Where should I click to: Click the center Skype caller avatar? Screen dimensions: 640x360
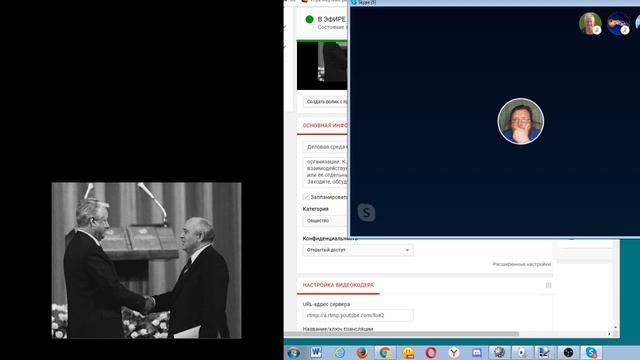coord(520,121)
